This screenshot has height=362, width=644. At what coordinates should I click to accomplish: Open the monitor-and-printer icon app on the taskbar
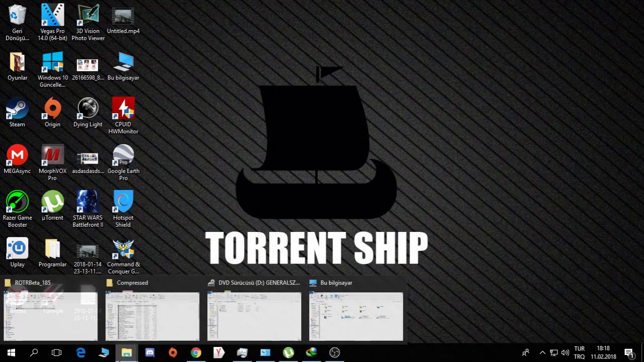[242, 353]
